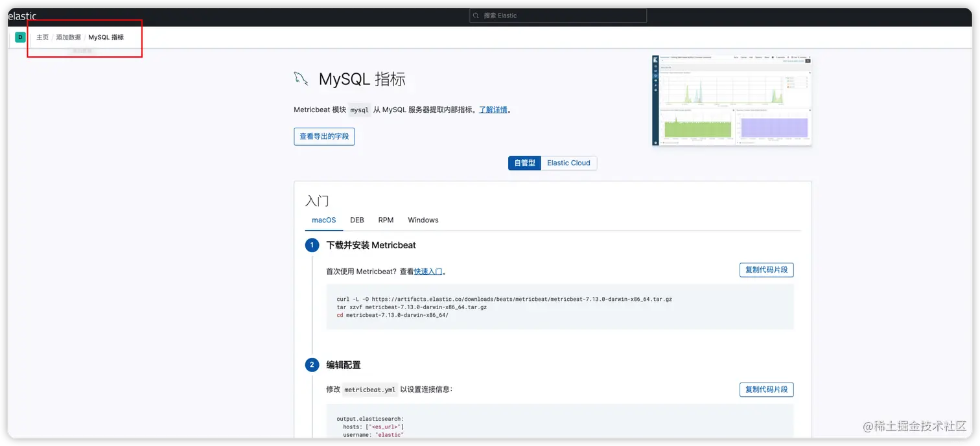Viewport: 980px width, 446px height.
Task: Copy the metricbeat.yml config snippet
Action: coord(766,390)
